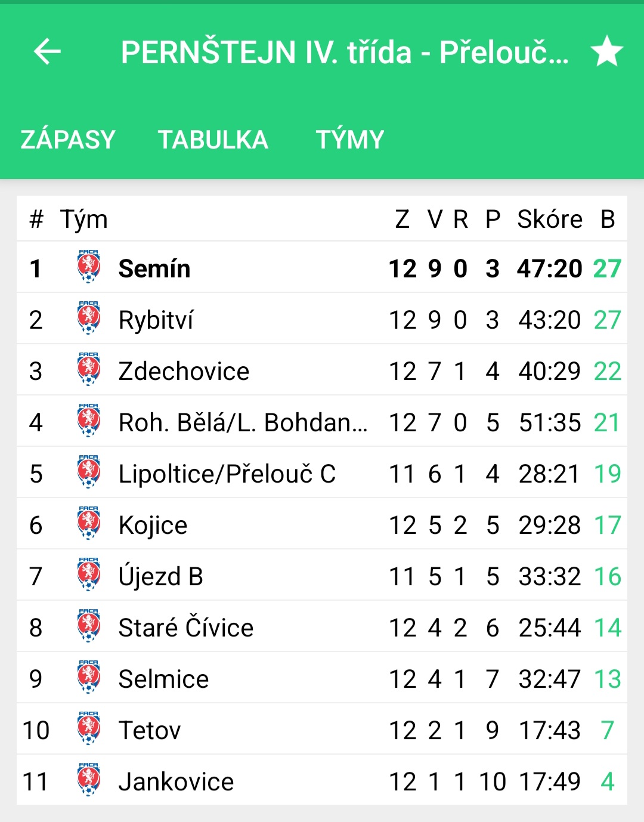Select the Roh. Bělá/L. Bohdan team
Screen dimensions: 644x822
click(243, 422)
